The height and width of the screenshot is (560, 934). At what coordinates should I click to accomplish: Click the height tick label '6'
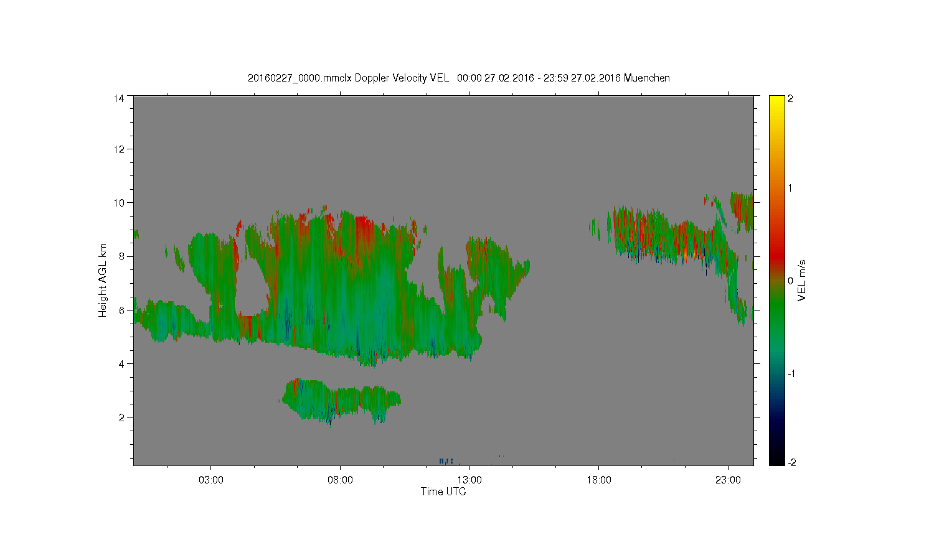(x=121, y=310)
